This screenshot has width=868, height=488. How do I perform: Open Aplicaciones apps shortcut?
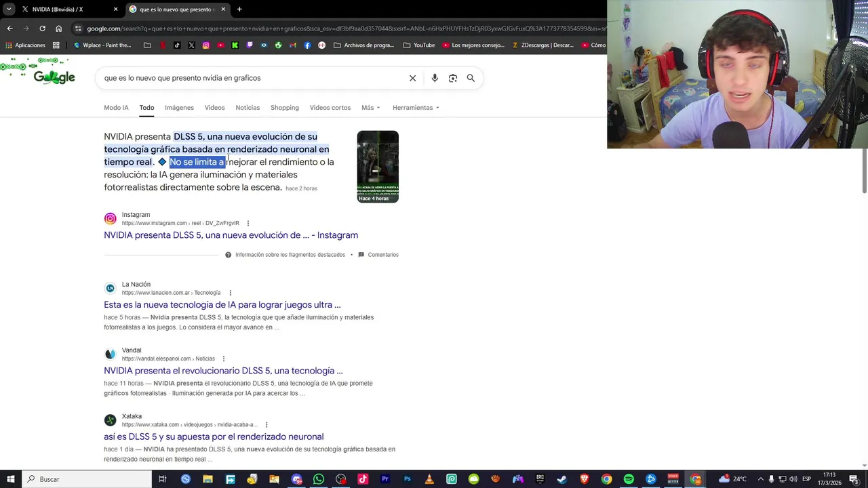pos(26,45)
